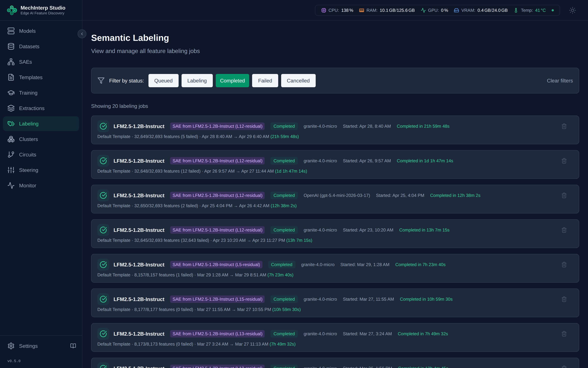Open Monitor via its activity icon
This screenshot has height=368, width=588.
[11, 185]
